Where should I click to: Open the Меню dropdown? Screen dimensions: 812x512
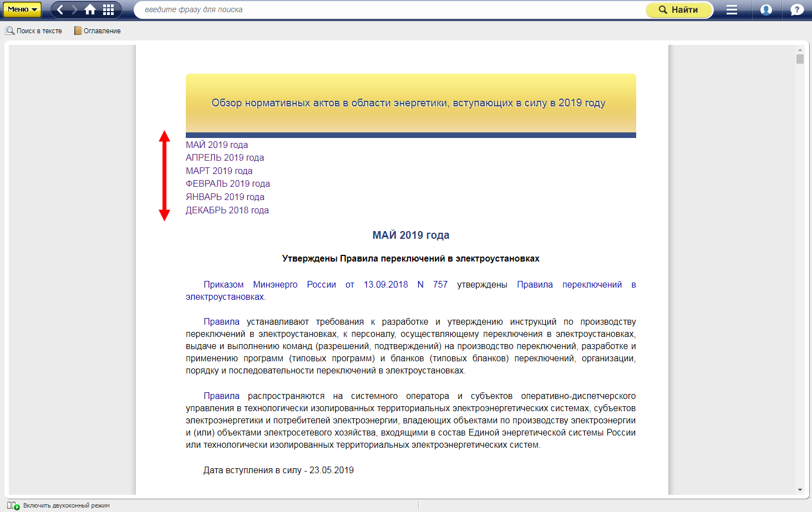[x=22, y=9]
